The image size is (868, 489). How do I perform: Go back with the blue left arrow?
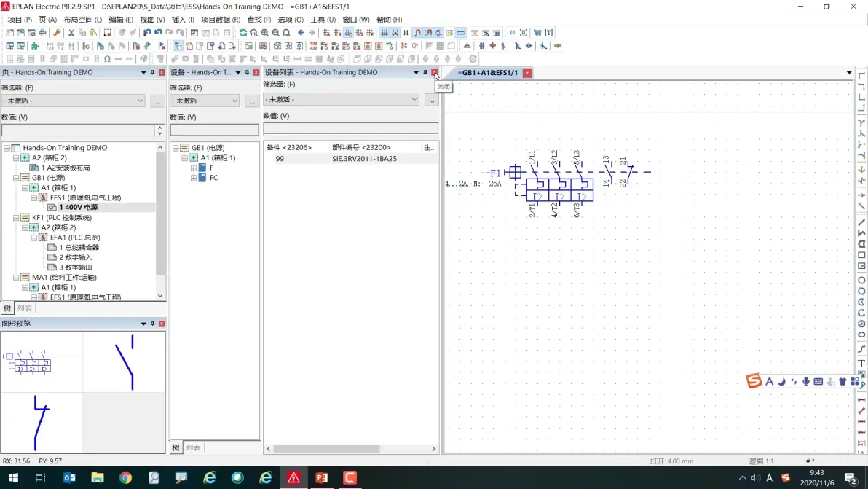(x=301, y=33)
